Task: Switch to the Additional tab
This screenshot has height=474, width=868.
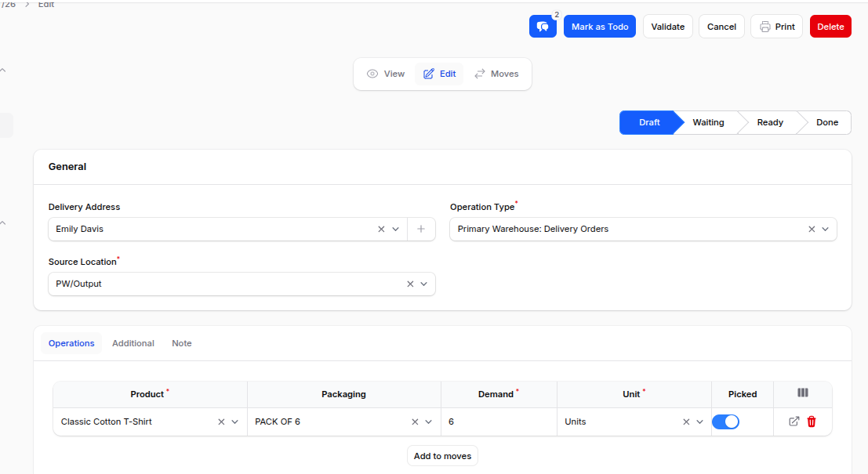Action: click(x=133, y=343)
